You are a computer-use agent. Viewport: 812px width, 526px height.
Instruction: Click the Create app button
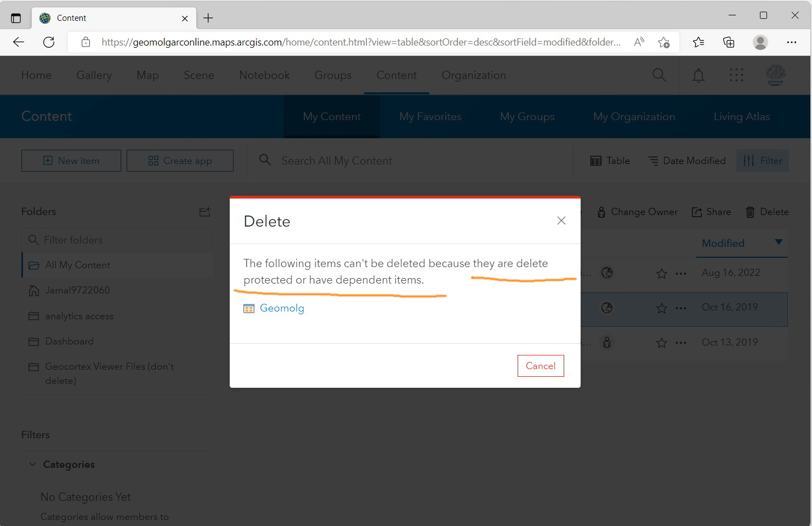pos(180,161)
